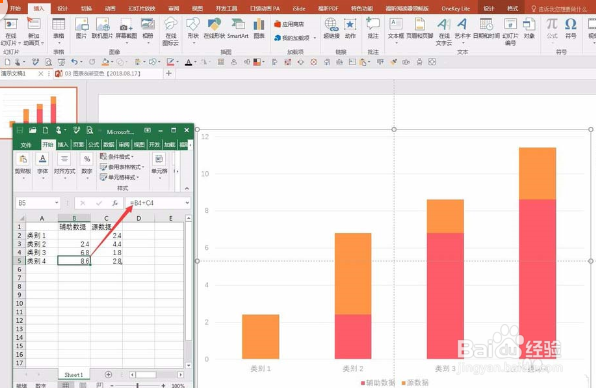
Task: Select cell B5 in Excel
Action: point(74,261)
